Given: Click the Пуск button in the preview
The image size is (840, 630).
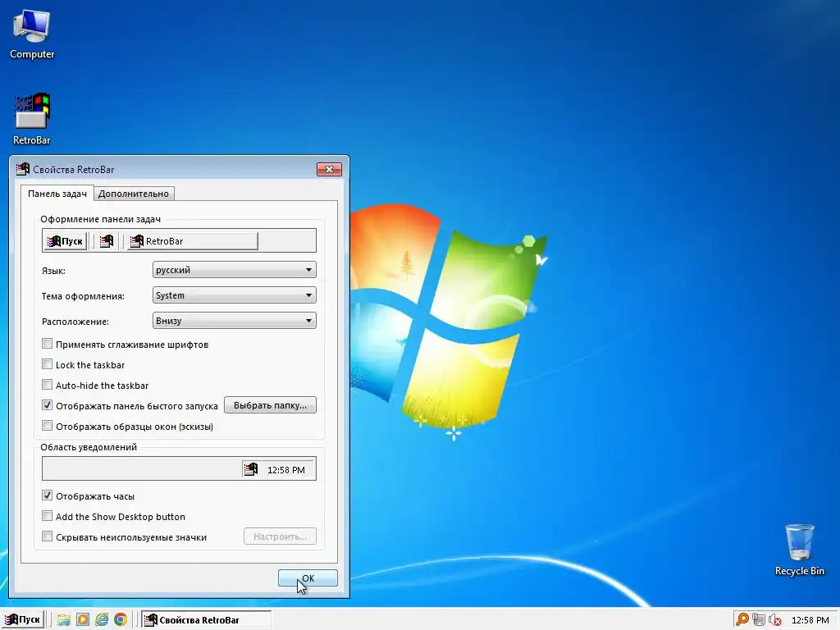Looking at the screenshot, I should [x=65, y=241].
